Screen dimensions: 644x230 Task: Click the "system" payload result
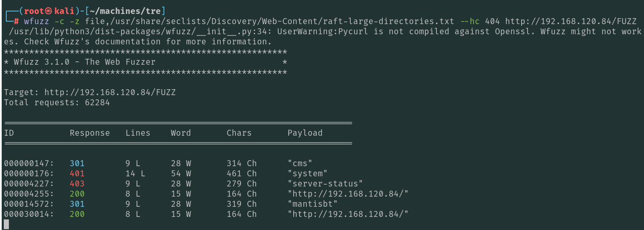(307, 174)
